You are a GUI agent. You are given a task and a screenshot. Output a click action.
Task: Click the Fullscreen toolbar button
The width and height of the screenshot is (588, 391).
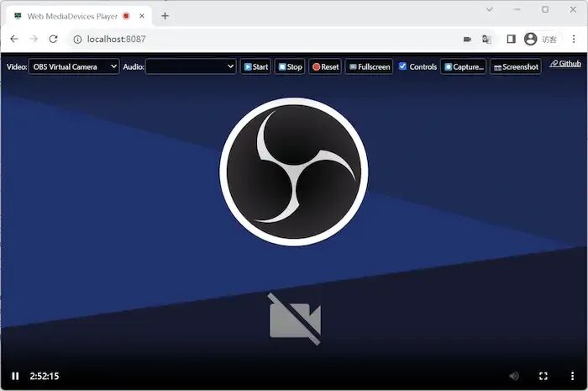tap(369, 66)
